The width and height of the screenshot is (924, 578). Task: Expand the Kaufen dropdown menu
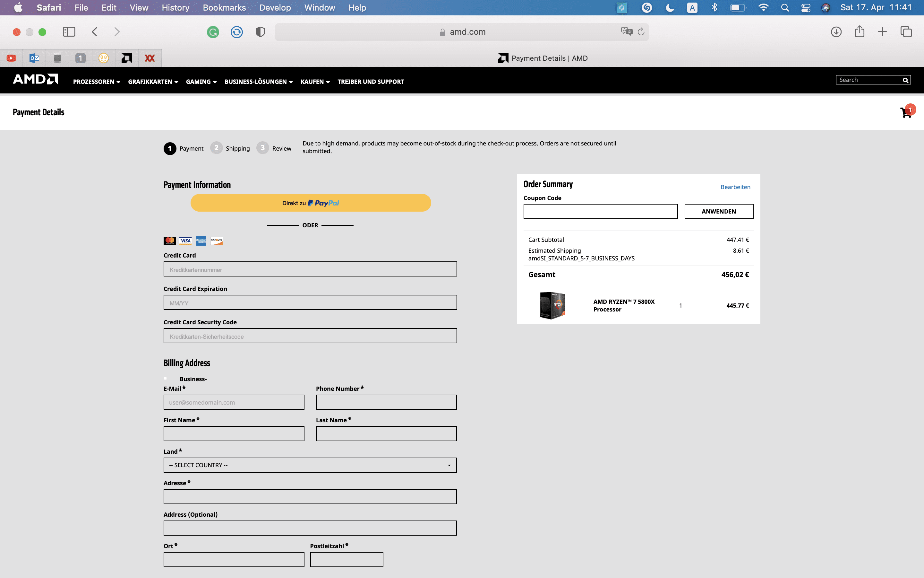[315, 82]
